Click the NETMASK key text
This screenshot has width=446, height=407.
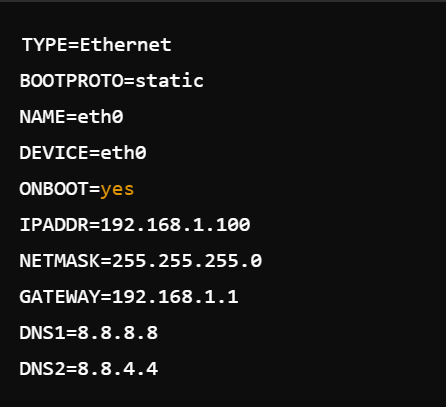pyautogui.click(x=60, y=261)
